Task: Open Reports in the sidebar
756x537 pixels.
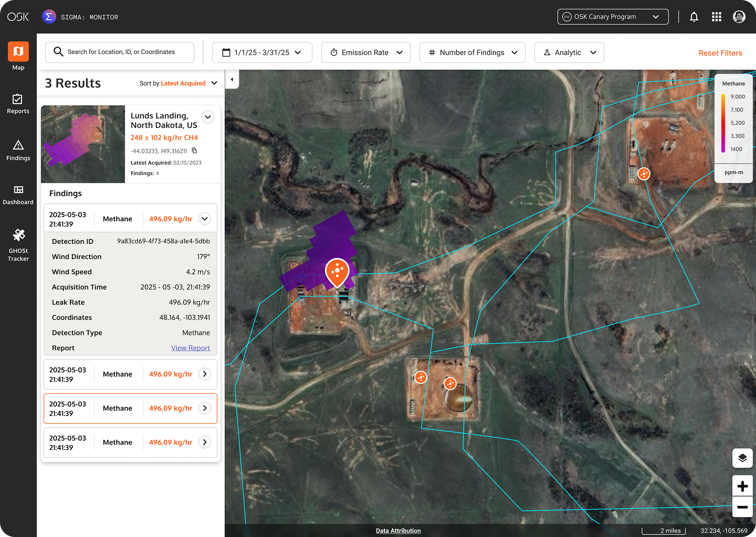Action: click(x=18, y=104)
